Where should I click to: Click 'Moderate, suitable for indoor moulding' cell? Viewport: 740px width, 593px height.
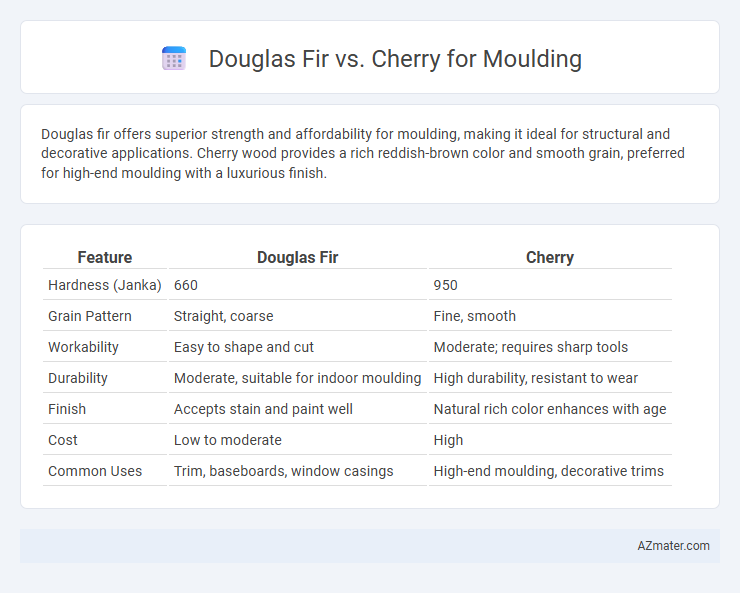click(298, 378)
